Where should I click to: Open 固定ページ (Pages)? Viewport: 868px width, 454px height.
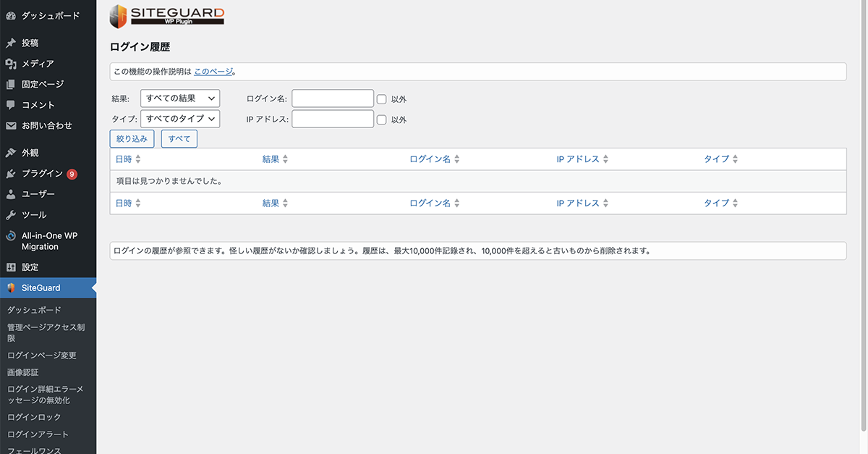click(36, 84)
